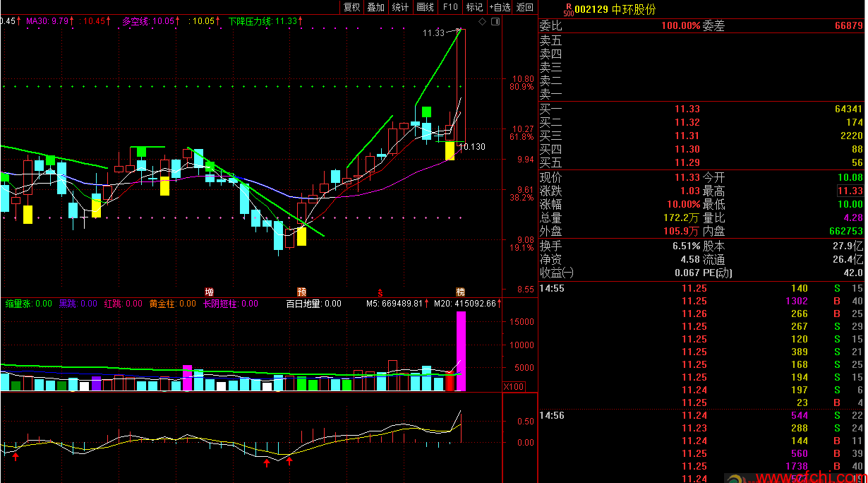Viewport: 868px width, 483px height.
Task: Select the trade row with volume 389
Action: [x=701, y=352]
